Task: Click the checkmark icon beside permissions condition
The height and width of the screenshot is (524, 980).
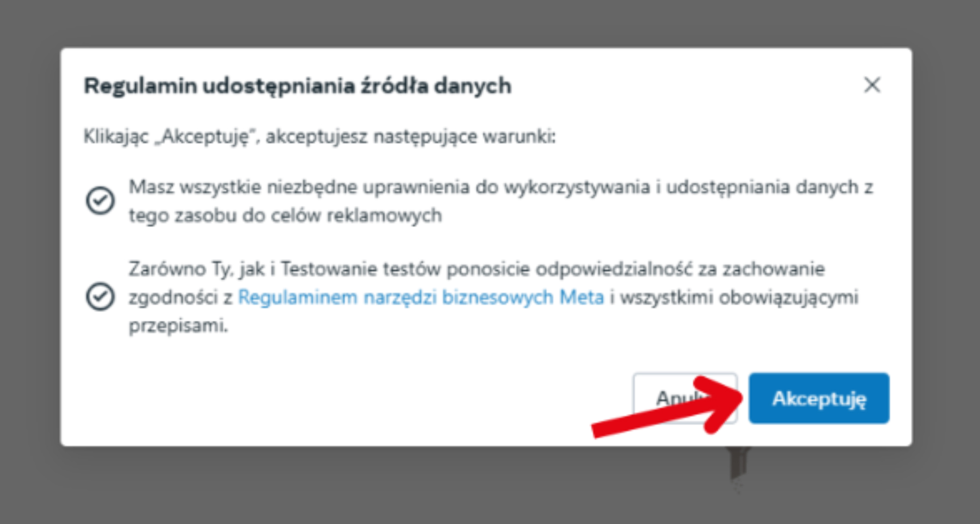Action: coord(100,201)
